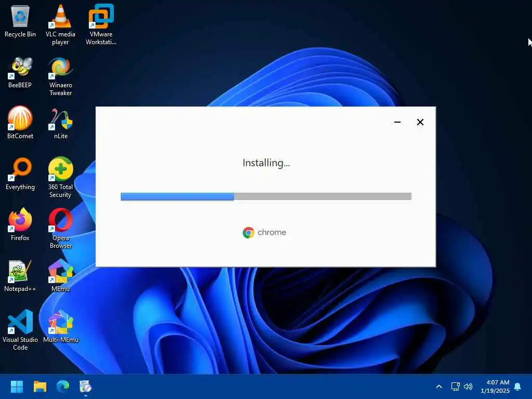Click the Firefox desktop shortcut
532x399 pixels.
(x=20, y=224)
